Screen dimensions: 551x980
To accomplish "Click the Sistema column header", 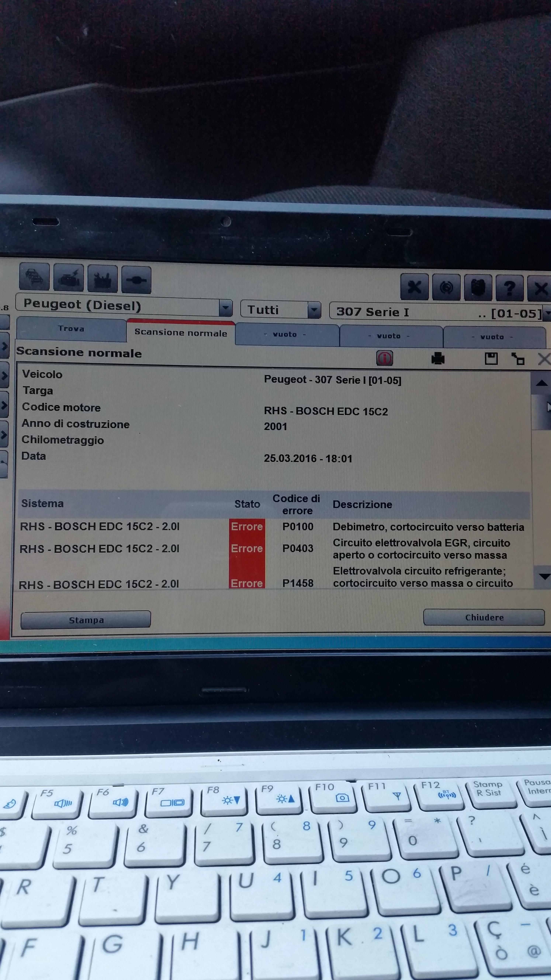I will click(x=42, y=503).
